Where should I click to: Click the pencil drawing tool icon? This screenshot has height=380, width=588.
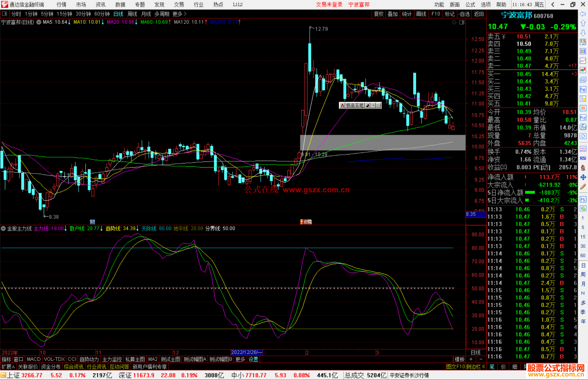[583, 187]
